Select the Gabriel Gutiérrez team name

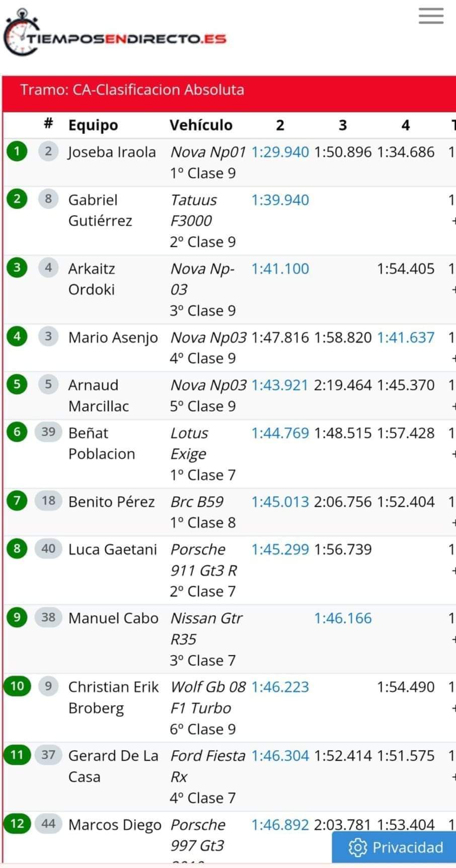(x=100, y=210)
